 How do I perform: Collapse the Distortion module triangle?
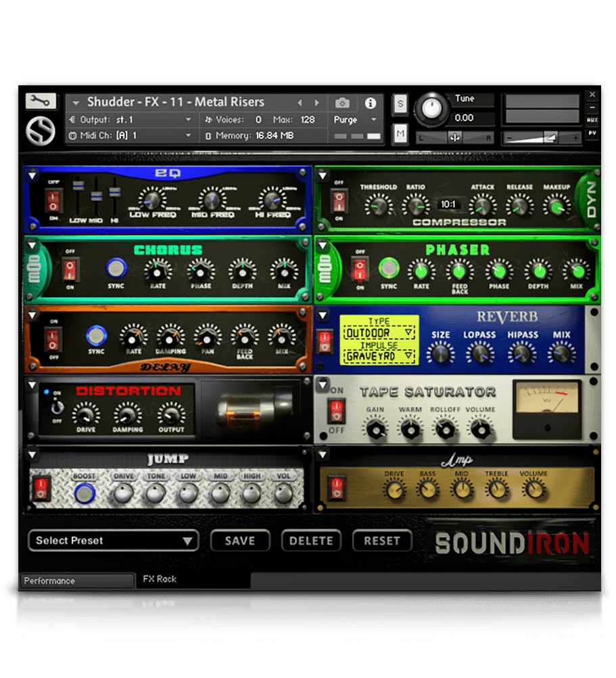coord(32,384)
